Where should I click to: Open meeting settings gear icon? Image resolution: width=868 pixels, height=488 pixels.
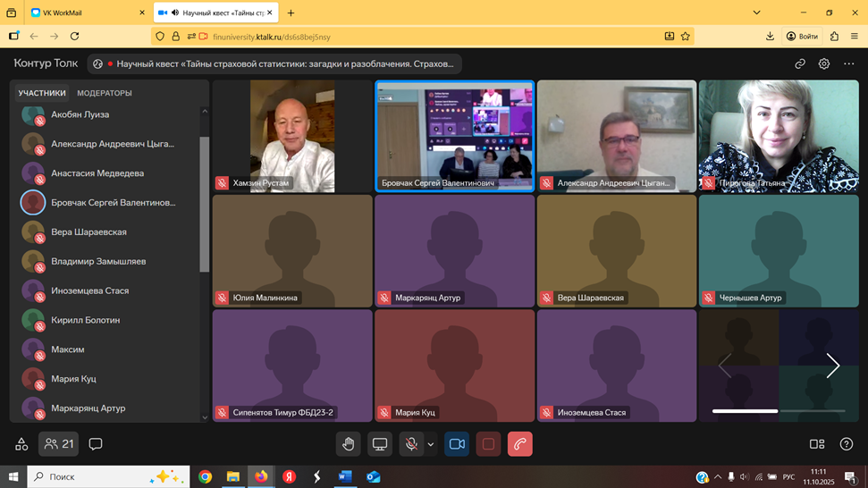tap(824, 64)
